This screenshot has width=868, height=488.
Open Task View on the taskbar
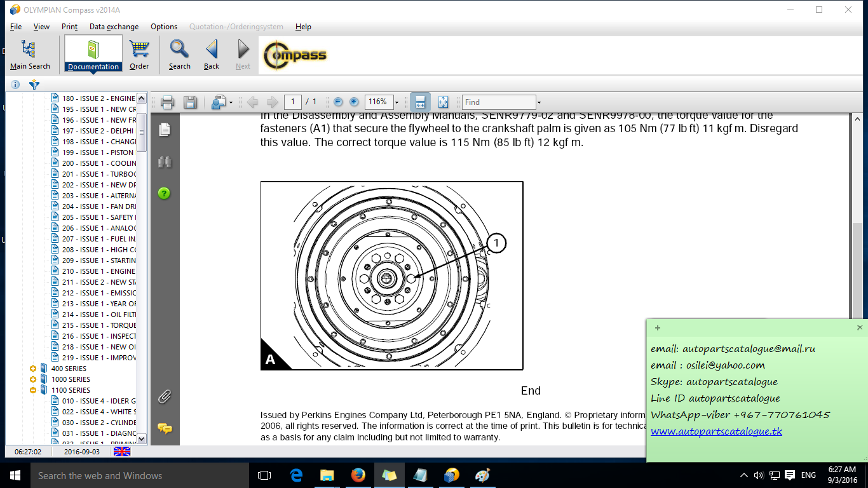tap(264, 475)
